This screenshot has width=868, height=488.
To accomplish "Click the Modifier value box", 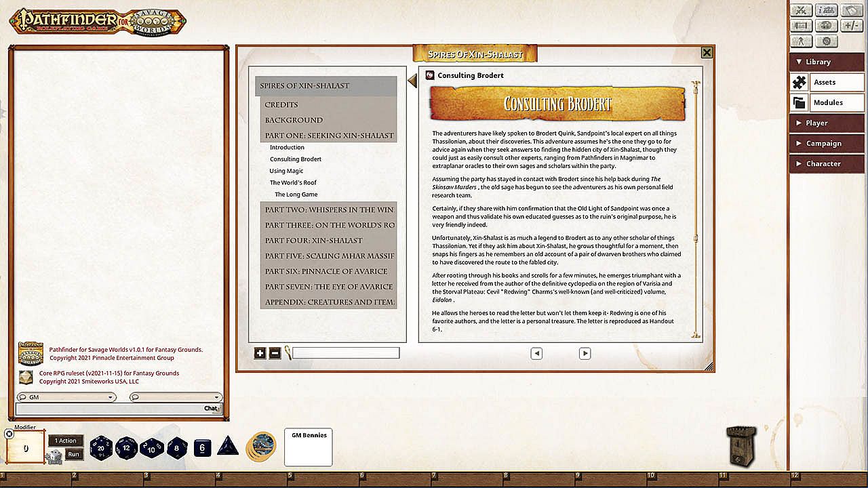I will click(x=26, y=448).
